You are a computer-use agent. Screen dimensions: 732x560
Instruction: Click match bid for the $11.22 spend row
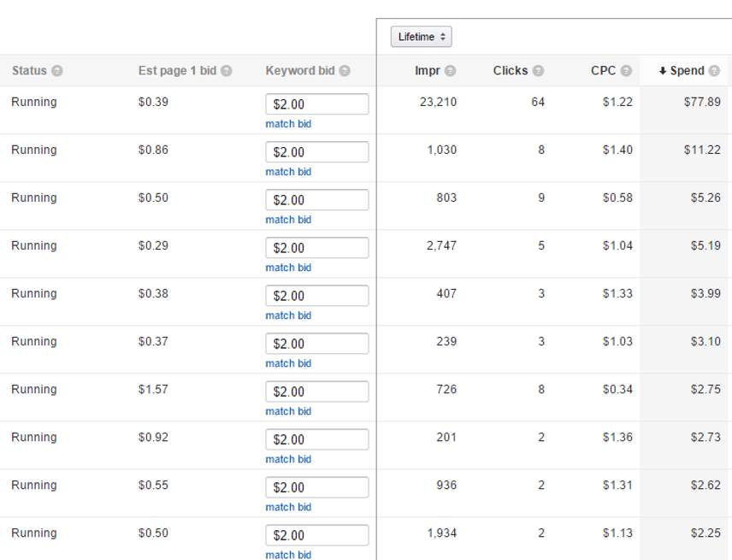tap(288, 172)
